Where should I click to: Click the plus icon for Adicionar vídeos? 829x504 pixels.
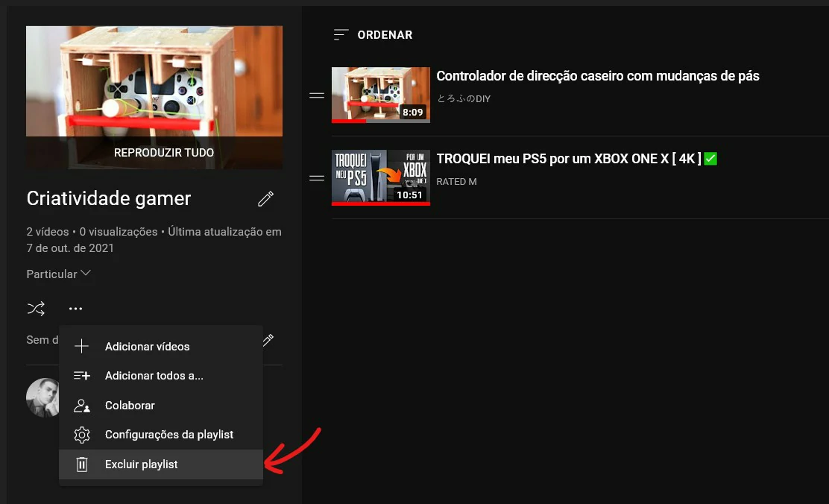point(81,347)
